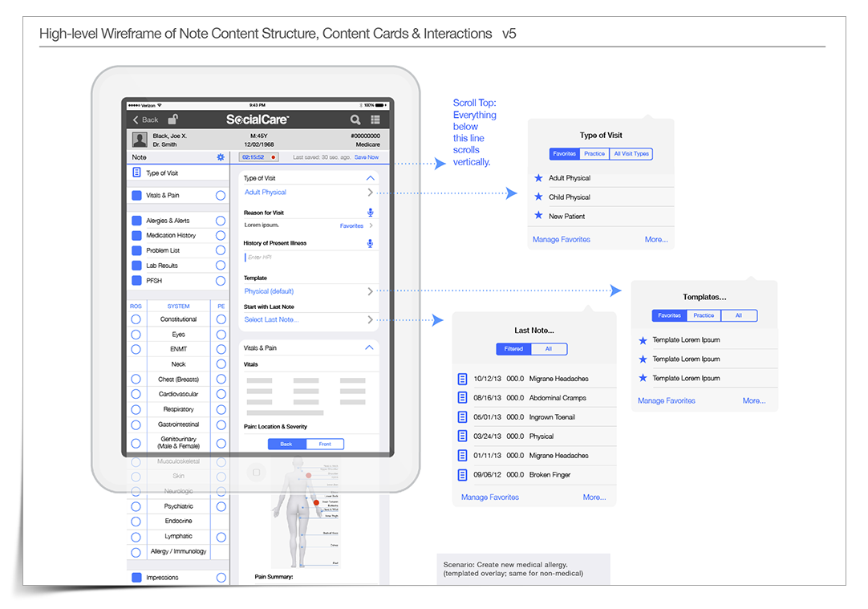868x609 pixels.
Task: Open Favorites chevron under Reason for Visit
Action: pos(371,225)
